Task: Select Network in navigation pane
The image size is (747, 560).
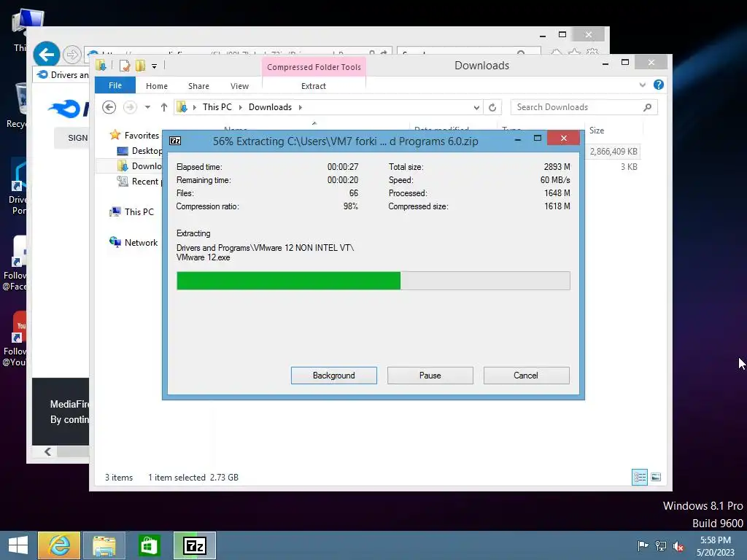Action: tap(141, 242)
